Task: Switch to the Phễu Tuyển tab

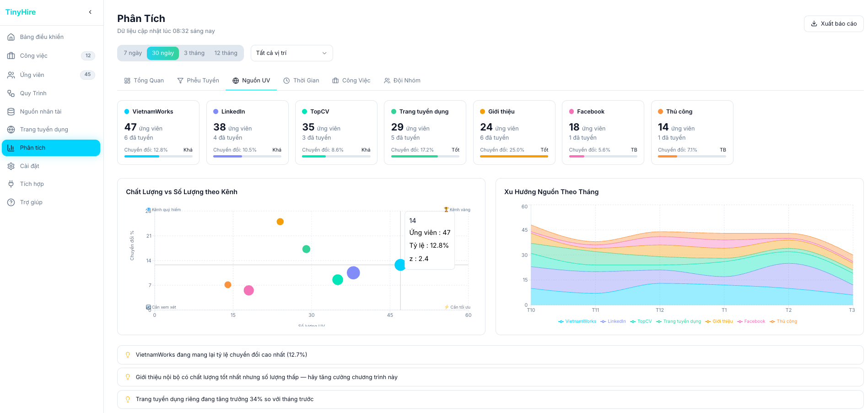Action: 198,80
